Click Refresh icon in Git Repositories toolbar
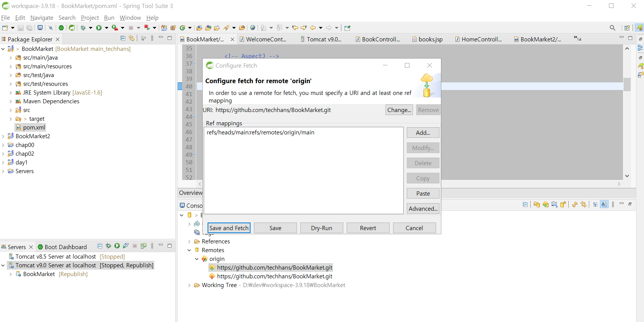644x322 pixels. coord(575,205)
